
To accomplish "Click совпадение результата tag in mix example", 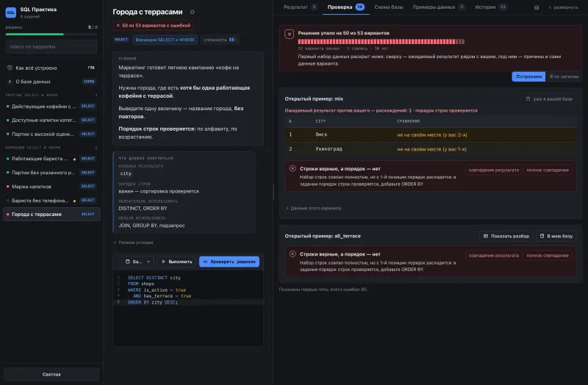I will pyautogui.click(x=493, y=170).
